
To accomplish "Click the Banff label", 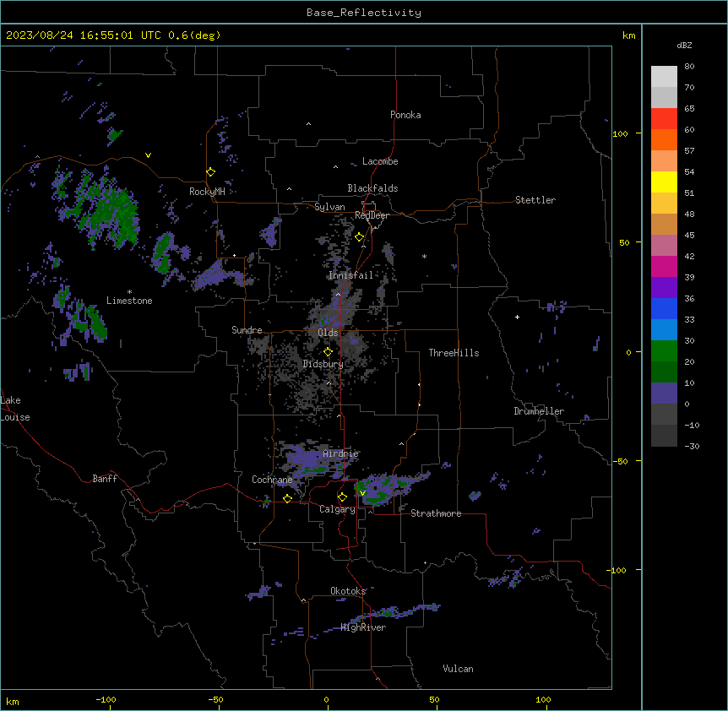I will [105, 479].
